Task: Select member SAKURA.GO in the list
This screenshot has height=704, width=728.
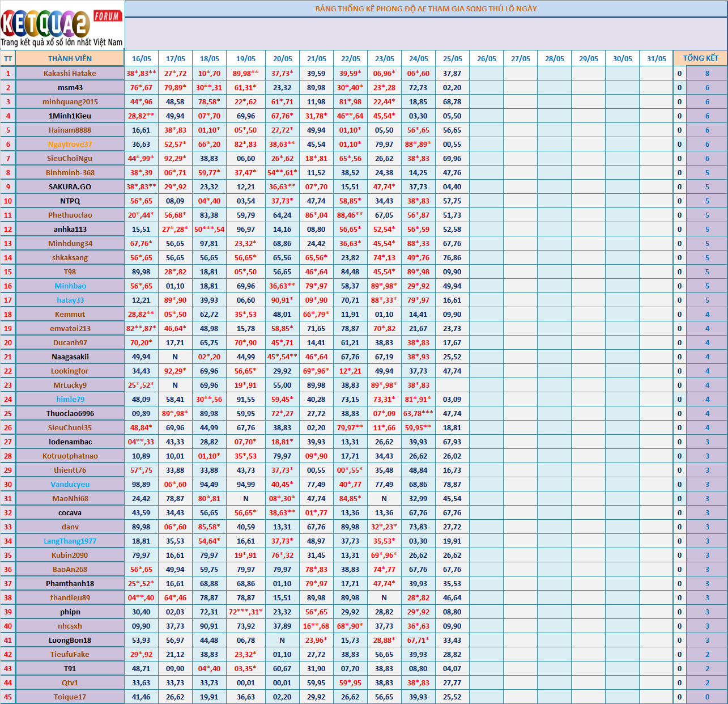Action: tap(70, 186)
